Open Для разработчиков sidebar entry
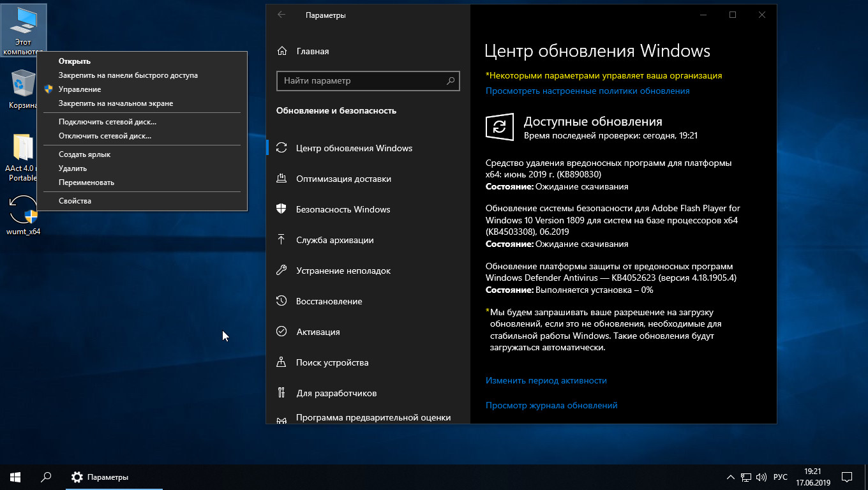Image resolution: width=868 pixels, height=490 pixels. pyautogui.click(x=368, y=393)
